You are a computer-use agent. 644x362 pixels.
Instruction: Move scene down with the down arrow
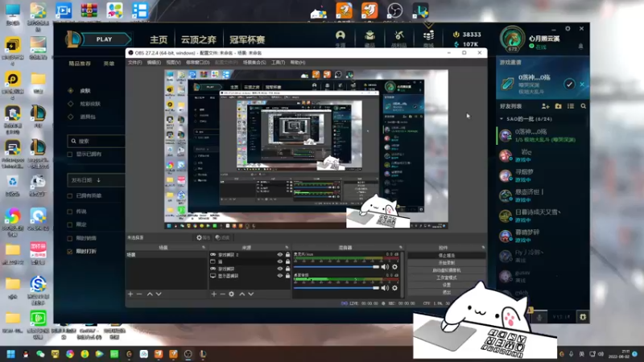tap(159, 294)
